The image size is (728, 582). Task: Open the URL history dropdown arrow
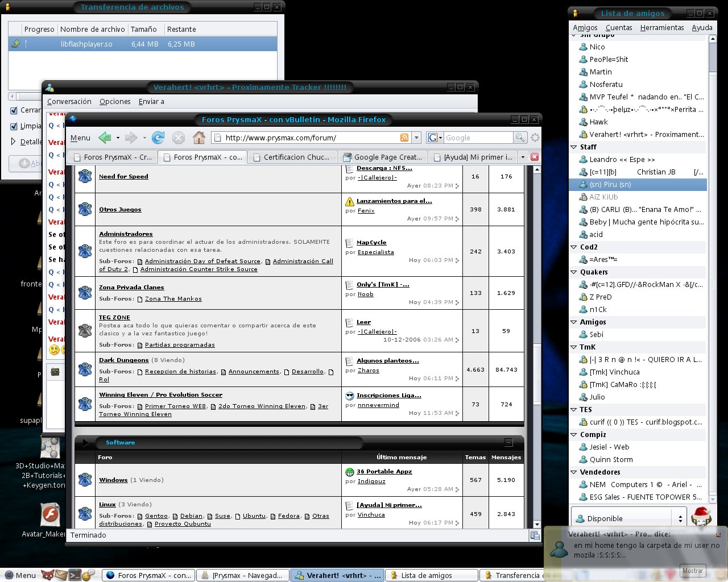pos(416,138)
